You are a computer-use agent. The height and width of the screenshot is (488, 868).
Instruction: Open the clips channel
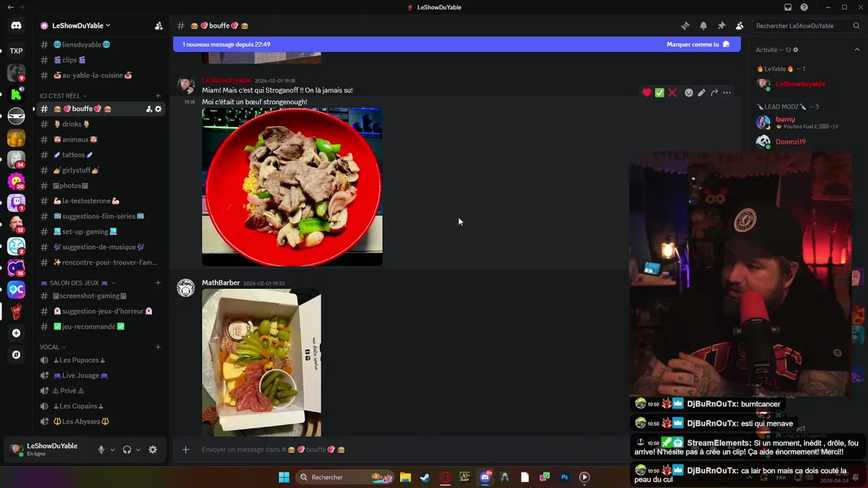pos(101,60)
